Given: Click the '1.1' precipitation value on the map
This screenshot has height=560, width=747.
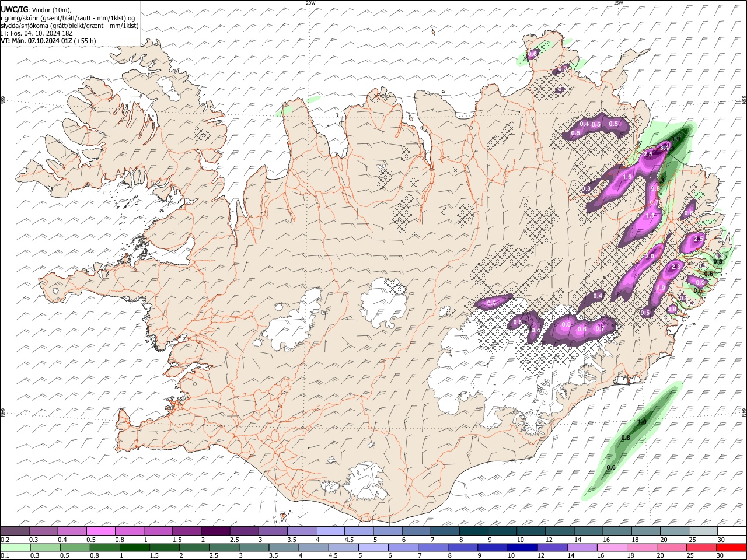Looking at the screenshot, I should point(651,216).
